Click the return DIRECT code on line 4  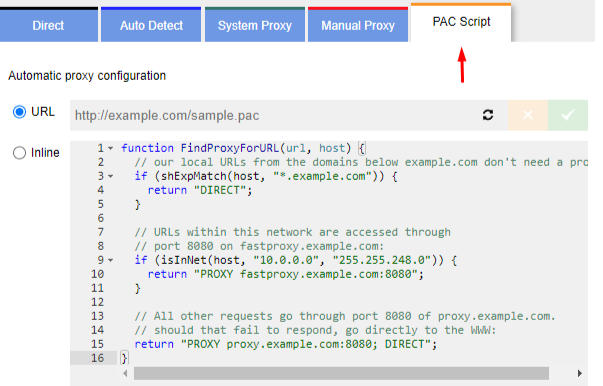[200, 190]
